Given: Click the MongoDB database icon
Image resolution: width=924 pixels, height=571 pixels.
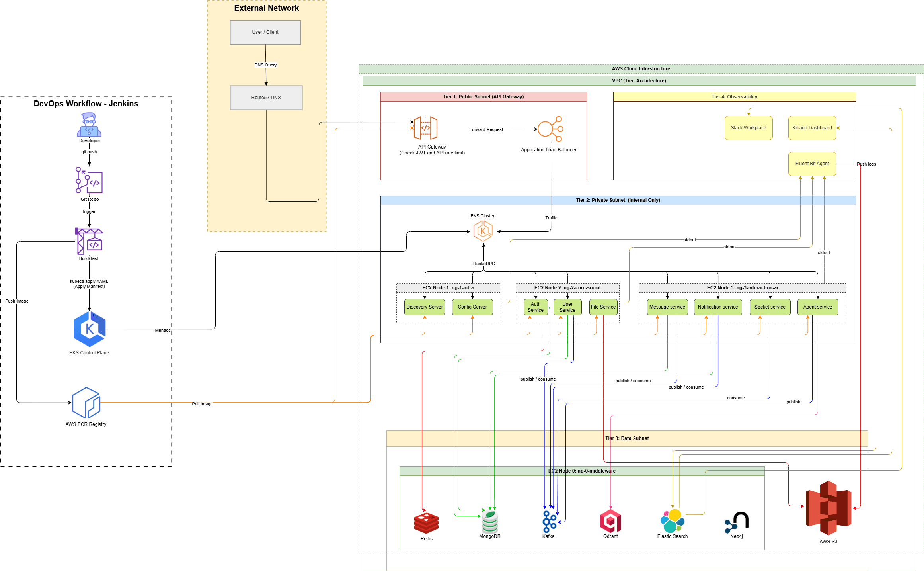Looking at the screenshot, I should 490,522.
